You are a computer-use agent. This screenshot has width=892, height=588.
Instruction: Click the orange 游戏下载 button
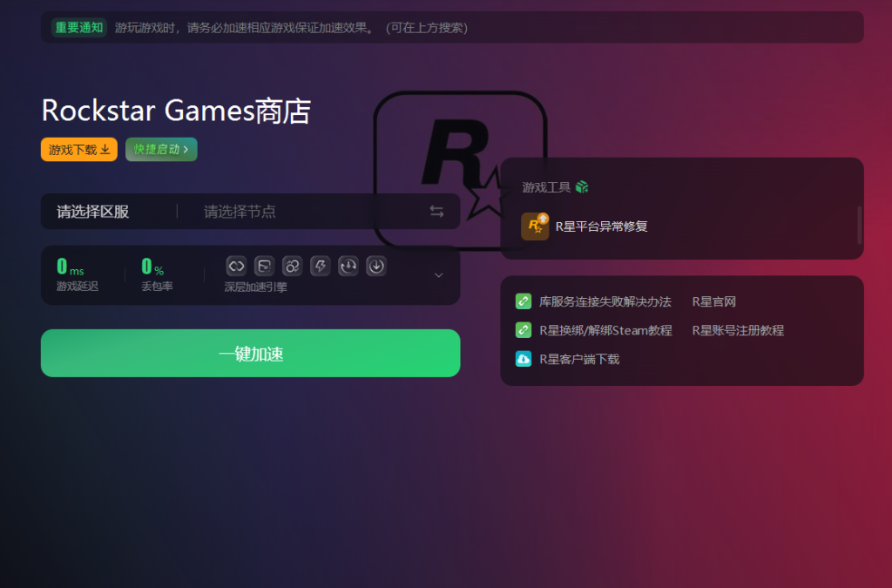point(79,150)
